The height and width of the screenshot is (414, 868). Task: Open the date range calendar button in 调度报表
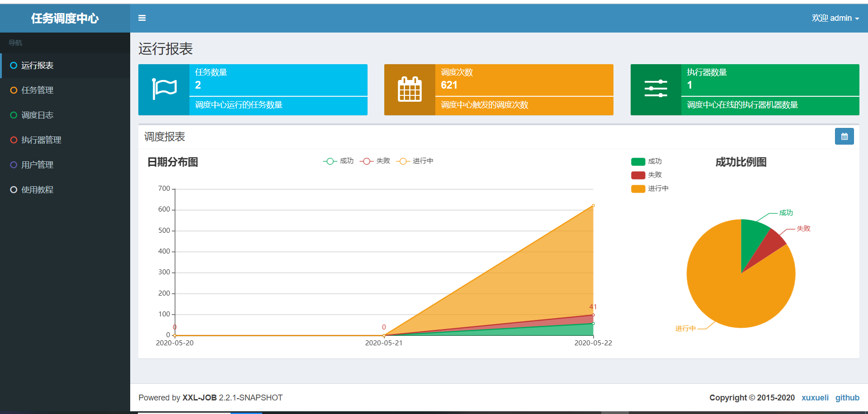tap(844, 136)
